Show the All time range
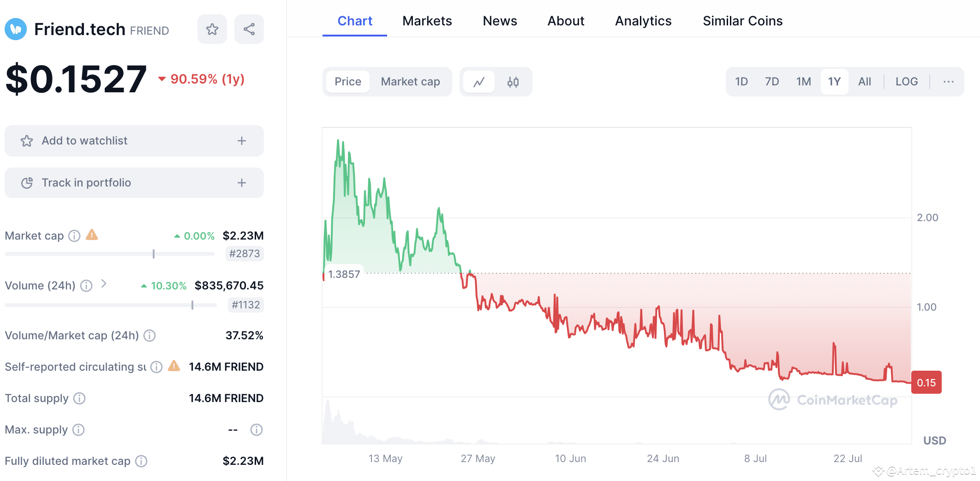The image size is (980, 481). [x=864, y=82]
